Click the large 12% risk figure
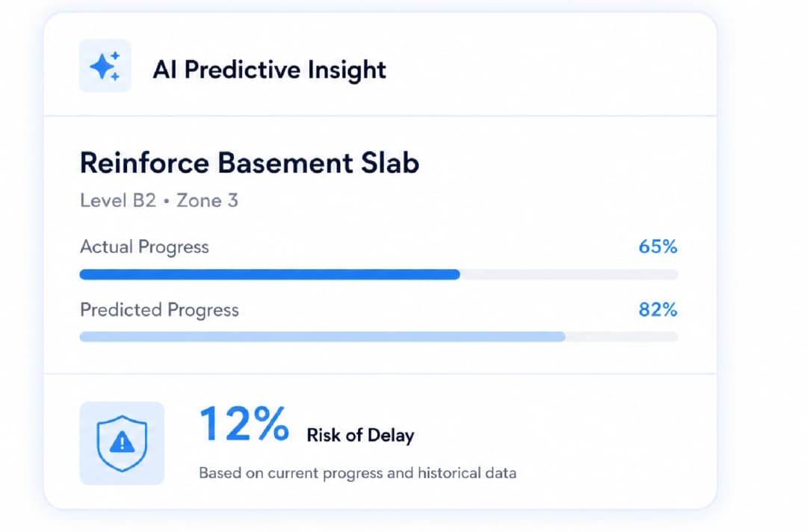807x532 pixels. point(244,424)
